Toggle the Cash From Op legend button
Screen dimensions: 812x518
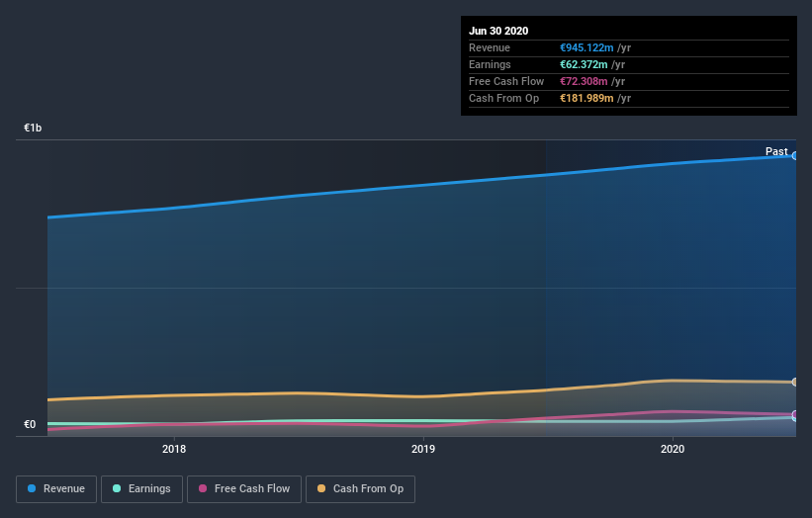point(360,489)
